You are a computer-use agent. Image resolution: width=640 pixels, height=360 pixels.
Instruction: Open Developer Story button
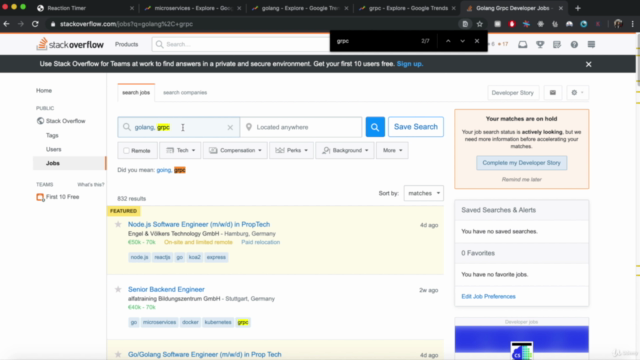tap(512, 93)
